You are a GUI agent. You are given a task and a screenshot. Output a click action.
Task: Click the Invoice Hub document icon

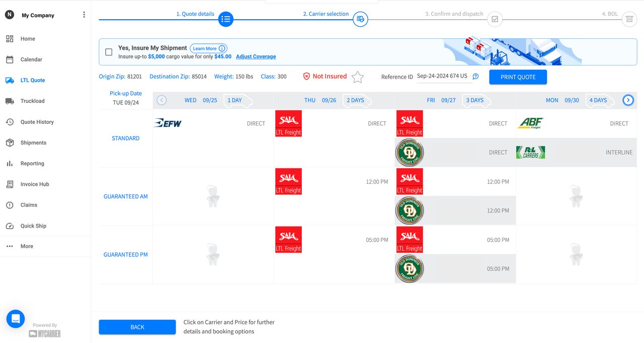pyautogui.click(x=10, y=184)
